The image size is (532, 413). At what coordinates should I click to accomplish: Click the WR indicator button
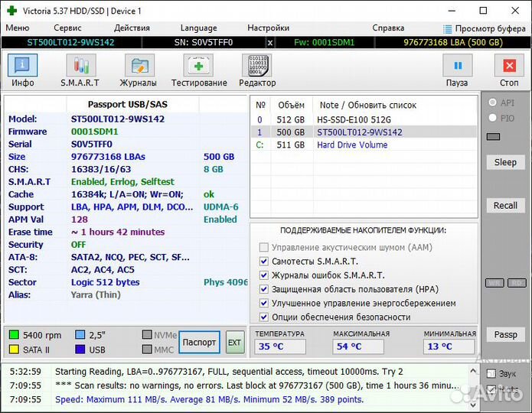494,283
